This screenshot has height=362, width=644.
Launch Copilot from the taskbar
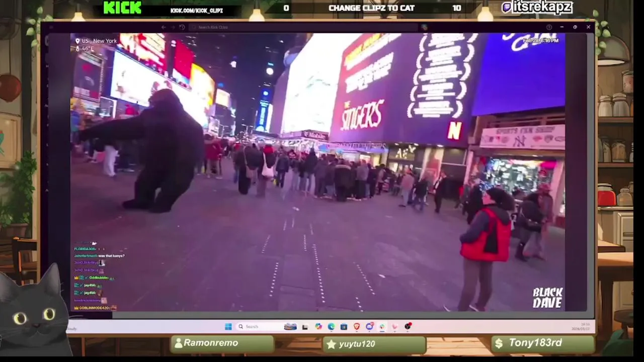tap(318, 327)
